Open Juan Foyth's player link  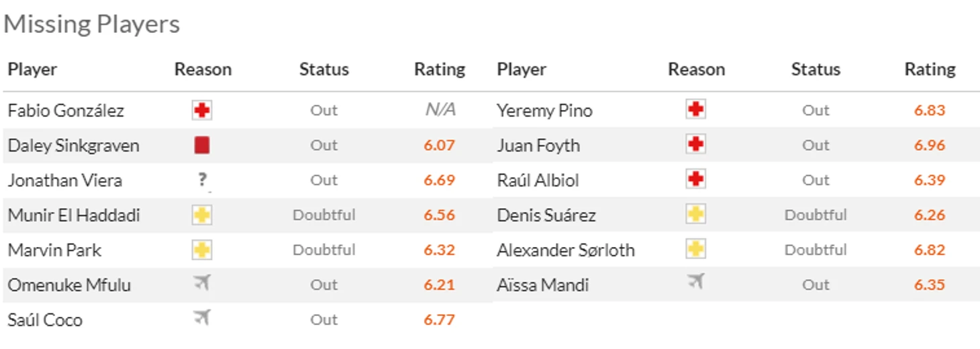(538, 146)
